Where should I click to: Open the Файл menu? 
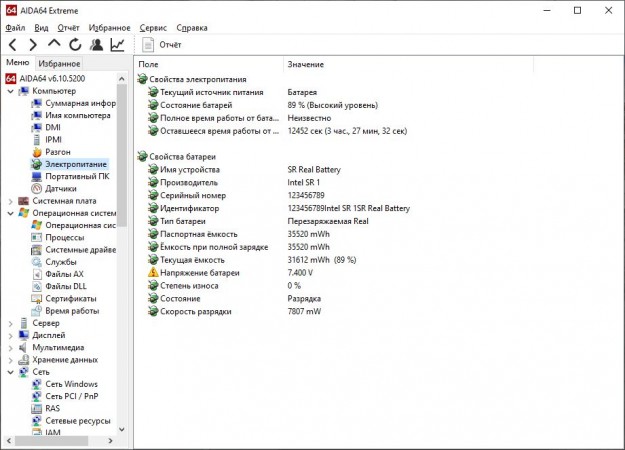pos(15,28)
